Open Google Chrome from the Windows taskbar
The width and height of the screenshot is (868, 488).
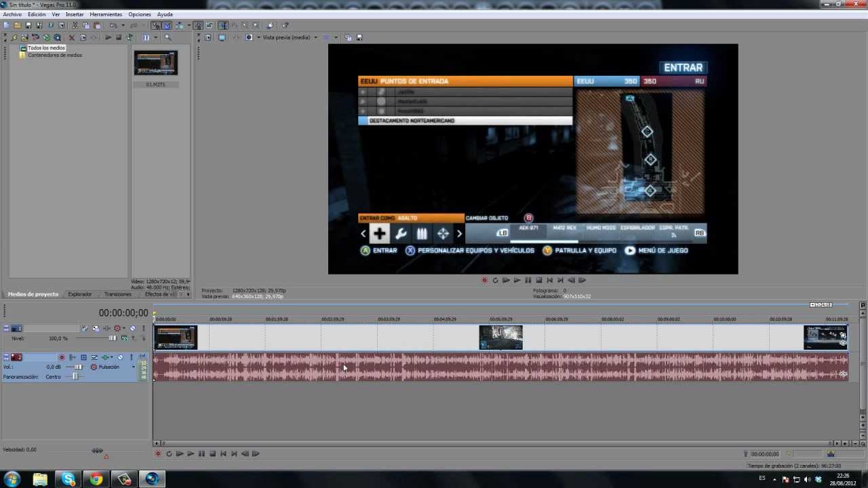tap(96, 479)
